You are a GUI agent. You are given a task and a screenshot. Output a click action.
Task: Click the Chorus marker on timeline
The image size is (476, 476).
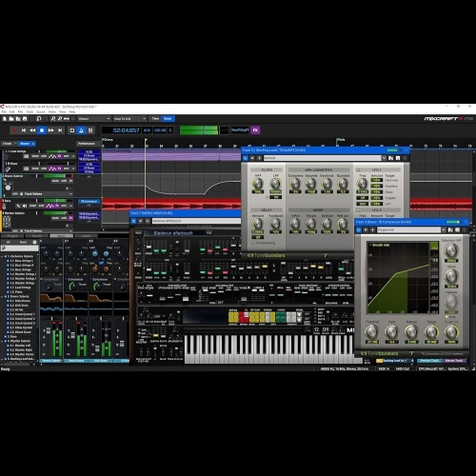108,139
